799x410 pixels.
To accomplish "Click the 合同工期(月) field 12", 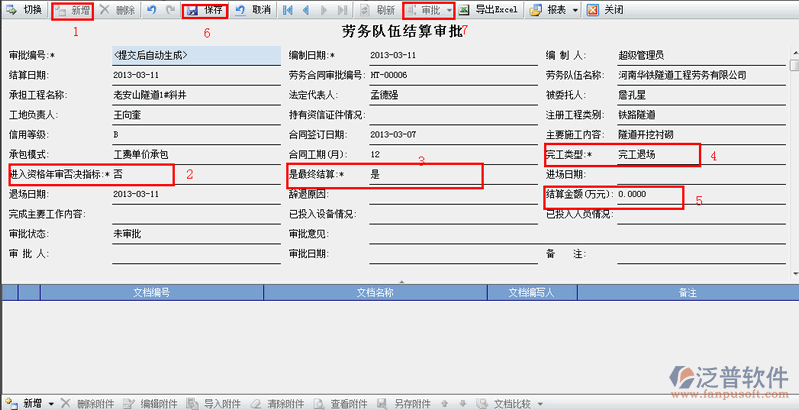I will (454, 155).
